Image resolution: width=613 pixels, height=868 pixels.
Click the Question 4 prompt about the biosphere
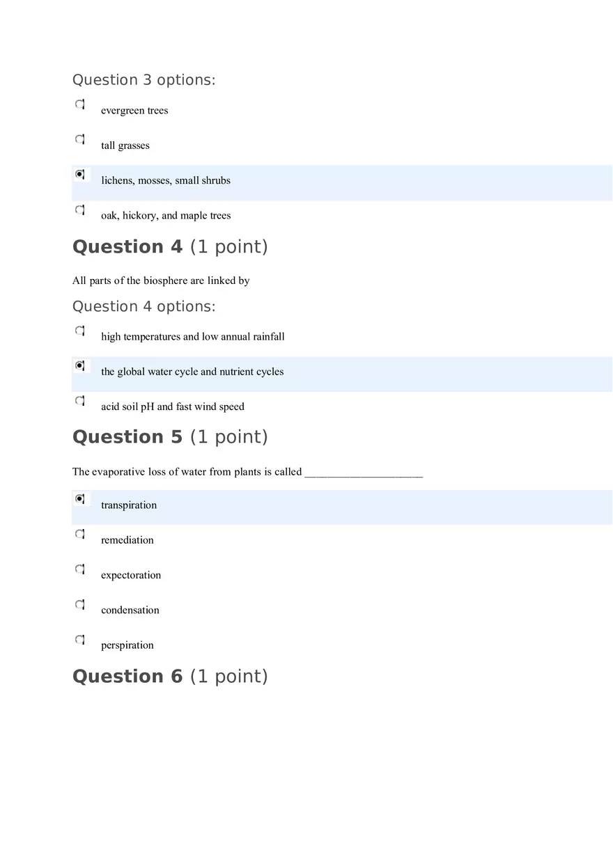pyautogui.click(x=161, y=281)
